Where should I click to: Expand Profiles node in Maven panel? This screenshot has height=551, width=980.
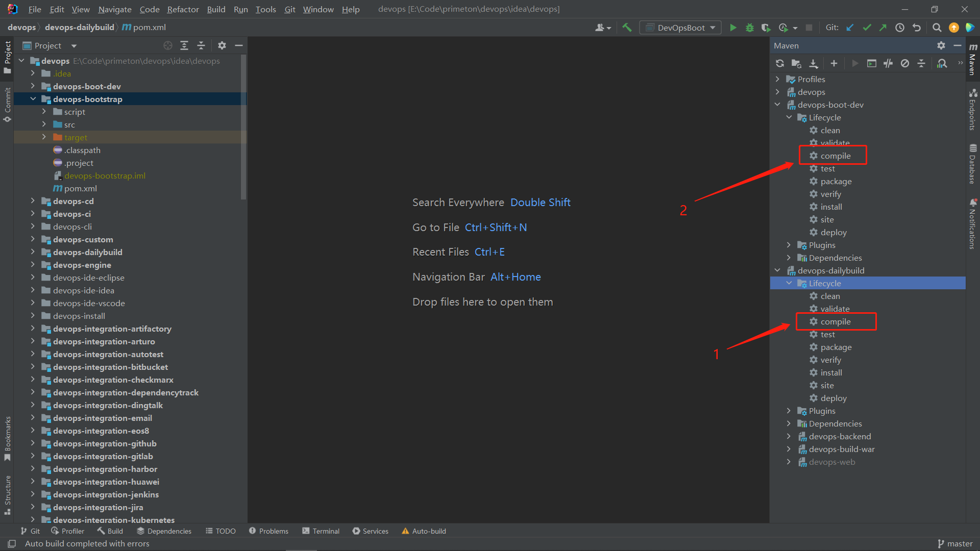pos(777,79)
